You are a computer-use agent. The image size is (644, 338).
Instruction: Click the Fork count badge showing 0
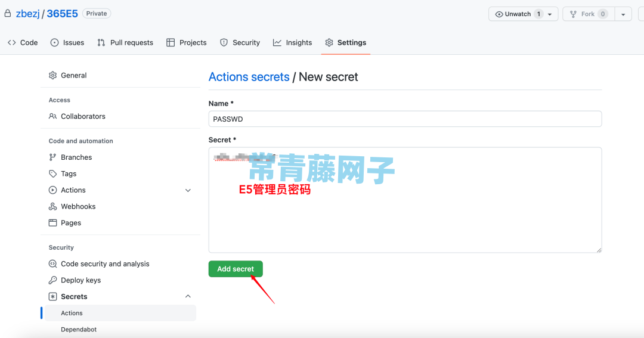[x=602, y=14]
